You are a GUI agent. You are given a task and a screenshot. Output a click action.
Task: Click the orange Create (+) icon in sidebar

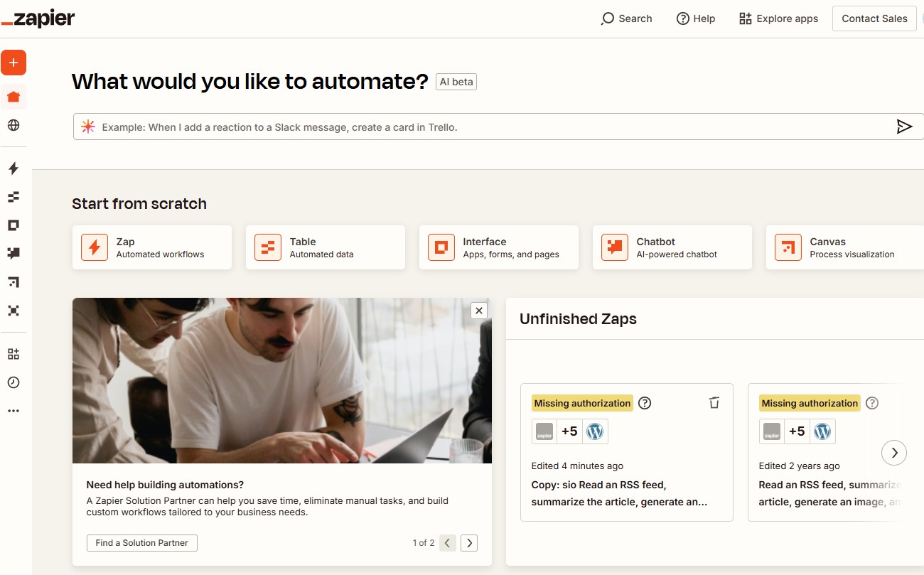pos(14,63)
